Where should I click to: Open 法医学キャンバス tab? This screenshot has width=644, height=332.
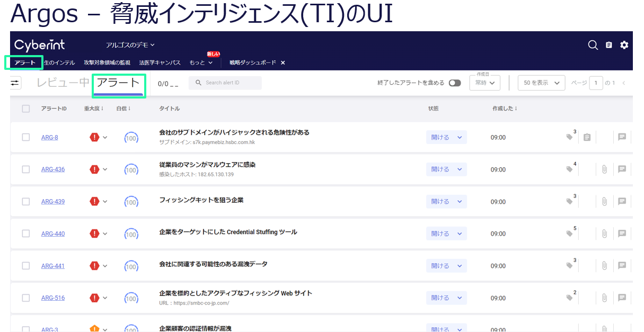(160, 62)
